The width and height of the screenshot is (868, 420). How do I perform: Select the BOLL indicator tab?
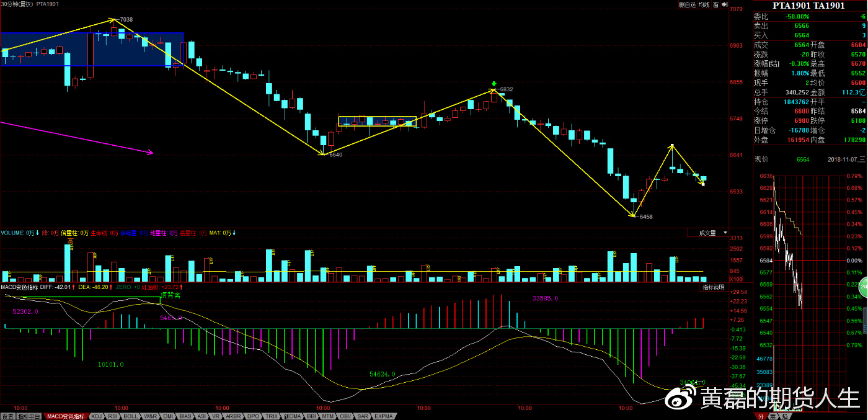[131, 416]
